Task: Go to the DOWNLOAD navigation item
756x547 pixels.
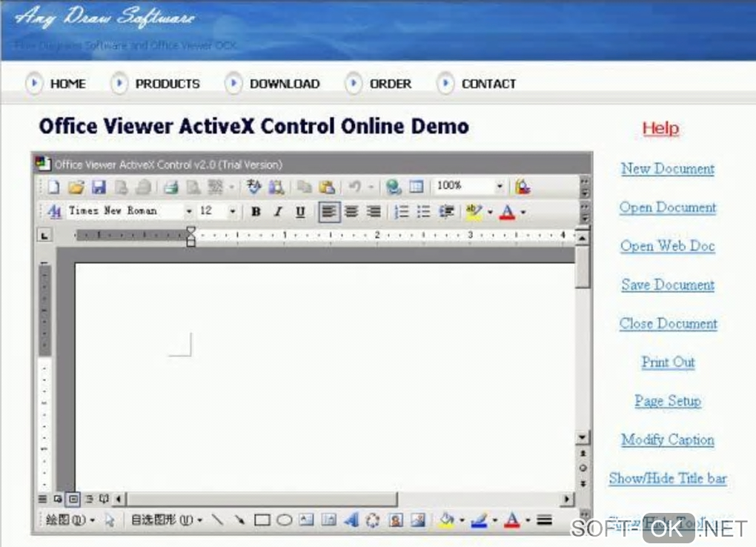Action: 285,84
